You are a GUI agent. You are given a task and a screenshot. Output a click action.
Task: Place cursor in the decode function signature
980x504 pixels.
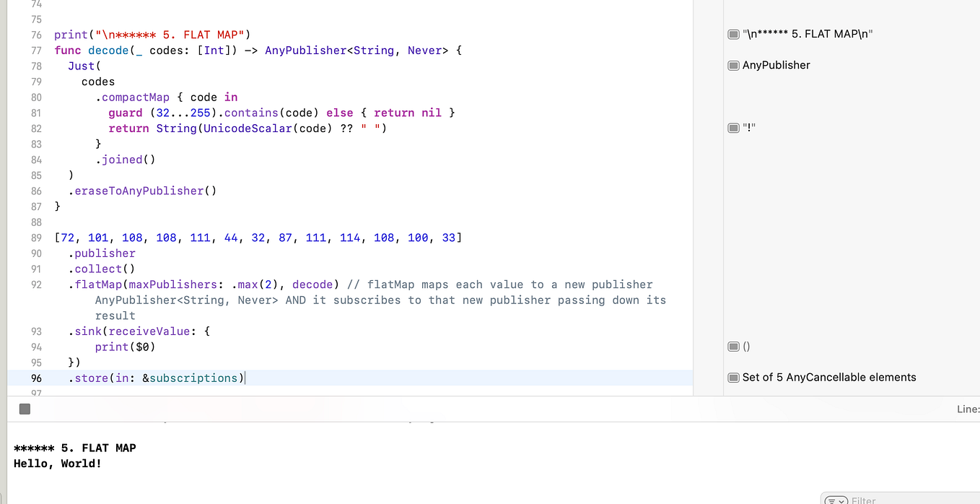[108, 50]
